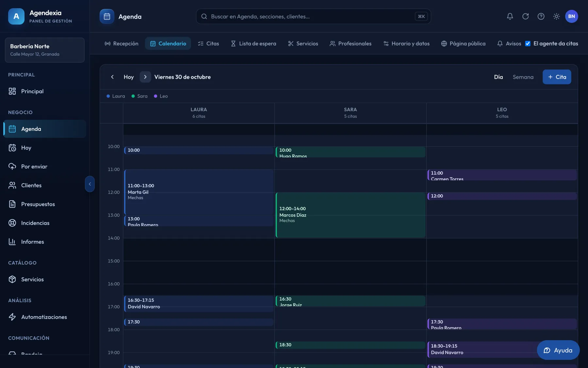Open the Barbería Norte business selector

[45, 50]
